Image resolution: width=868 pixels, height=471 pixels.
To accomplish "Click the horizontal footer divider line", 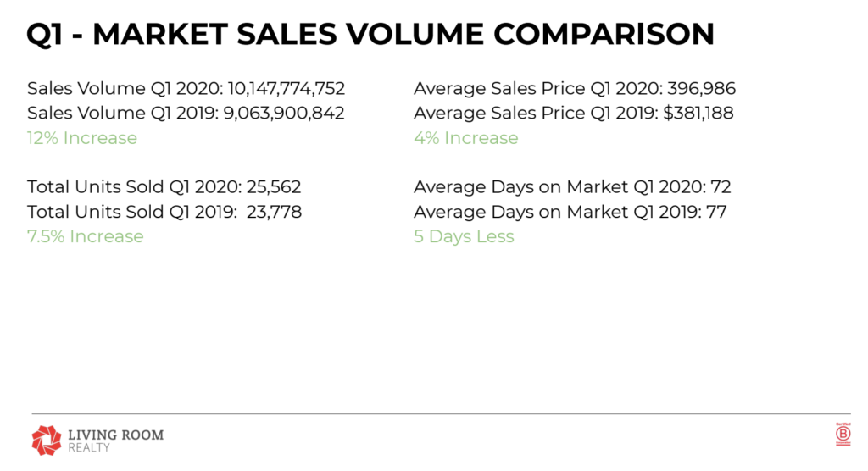I will (441, 413).
